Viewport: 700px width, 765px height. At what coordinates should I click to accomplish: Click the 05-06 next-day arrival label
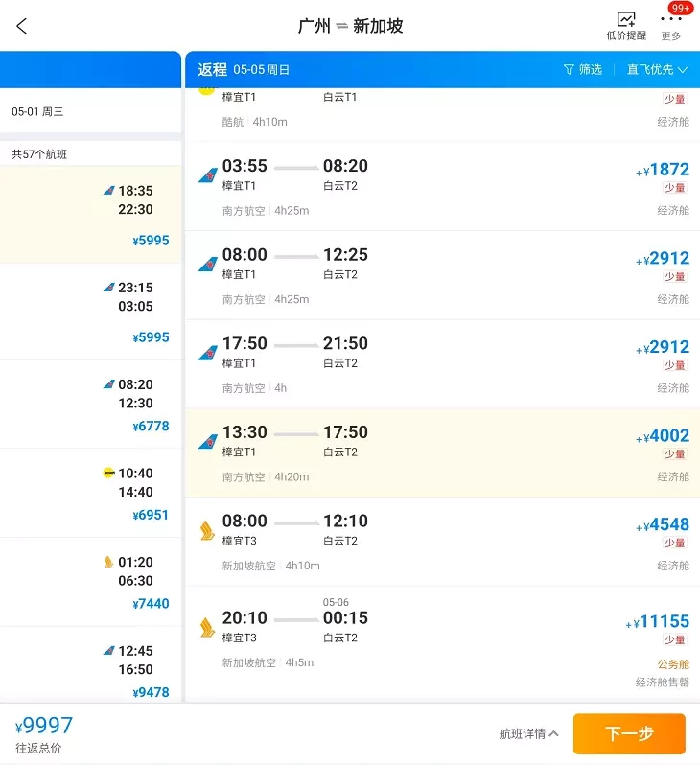tap(336, 602)
